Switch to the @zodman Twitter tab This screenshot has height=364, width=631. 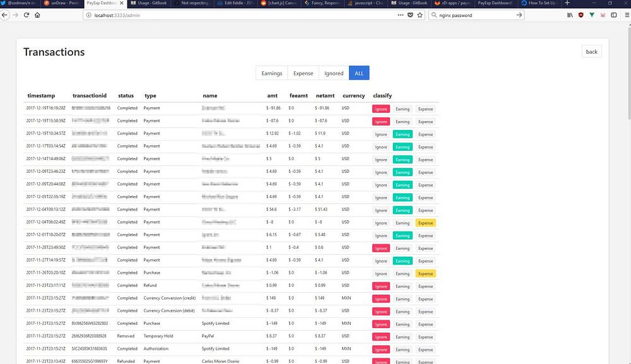[x=20, y=3]
